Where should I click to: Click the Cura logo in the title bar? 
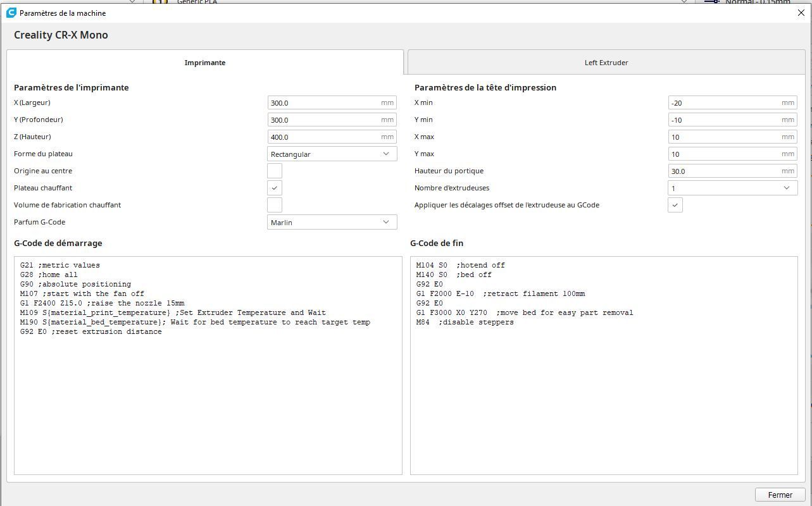point(11,13)
